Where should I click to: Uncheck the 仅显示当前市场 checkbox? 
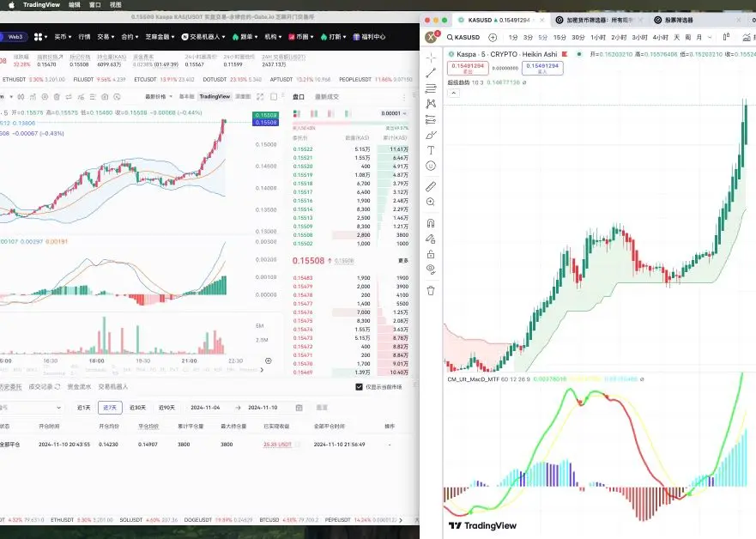click(359, 386)
